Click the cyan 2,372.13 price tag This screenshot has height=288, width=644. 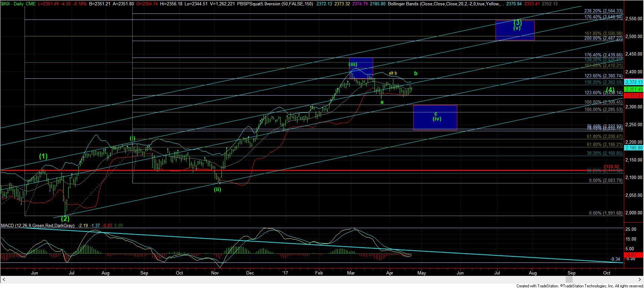tap(634, 82)
